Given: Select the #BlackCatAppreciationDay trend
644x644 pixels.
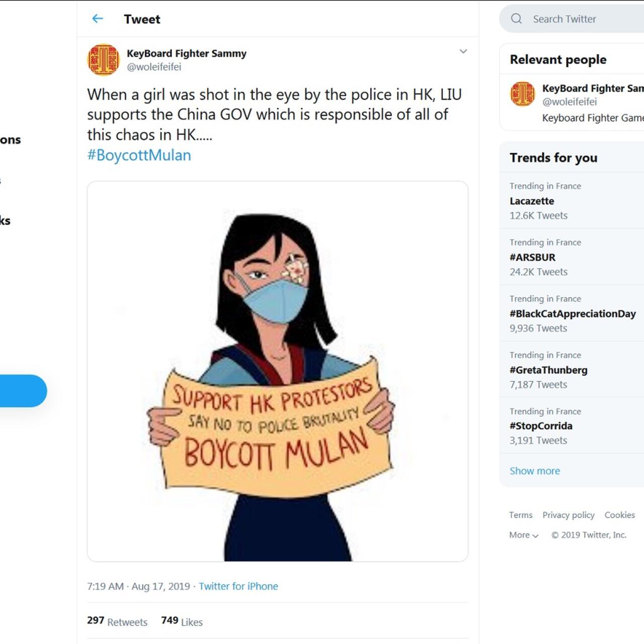Looking at the screenshot, I should [573, 313].
